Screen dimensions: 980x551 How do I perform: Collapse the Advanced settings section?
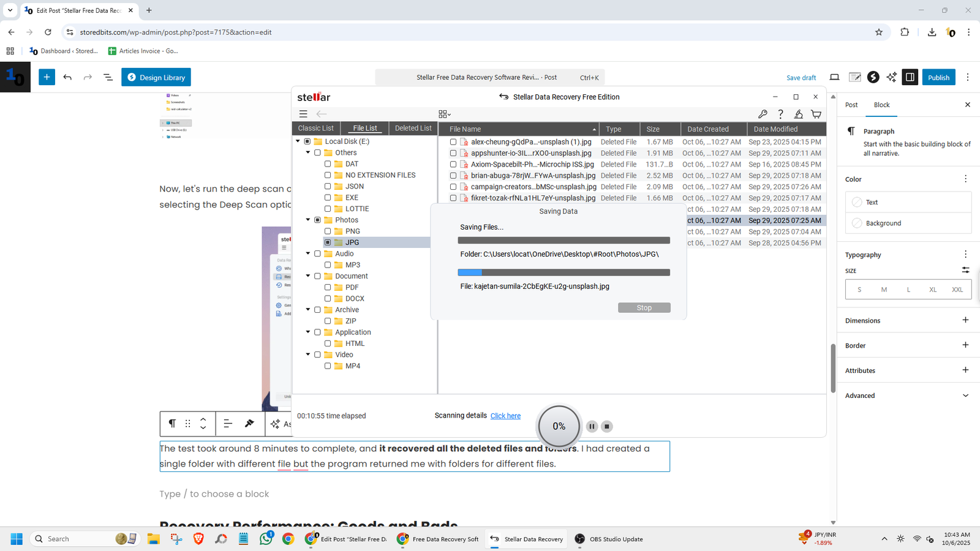pos(965,395)
